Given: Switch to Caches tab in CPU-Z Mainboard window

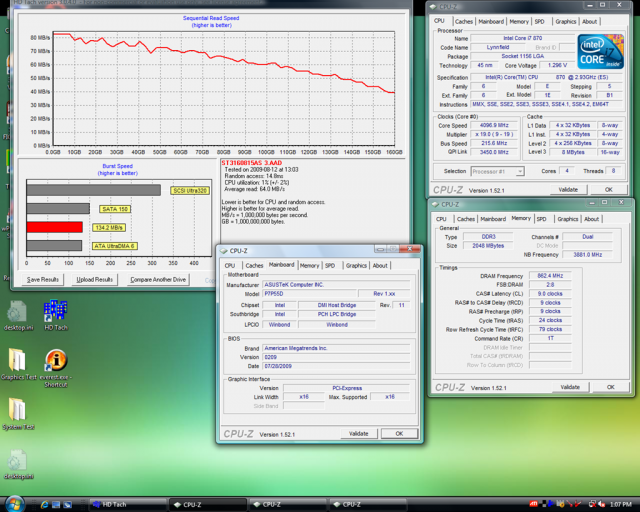Looking at the screenshot, I should (x=254, y=265).
